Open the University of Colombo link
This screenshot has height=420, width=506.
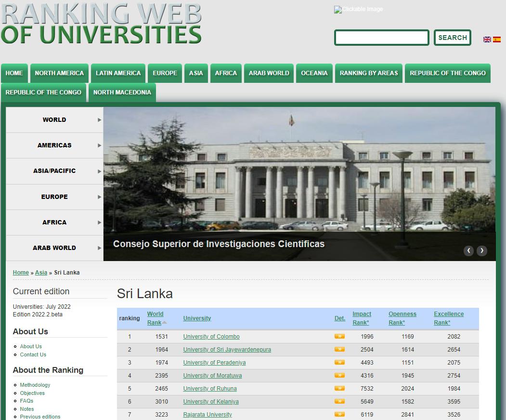coord(211,336)
